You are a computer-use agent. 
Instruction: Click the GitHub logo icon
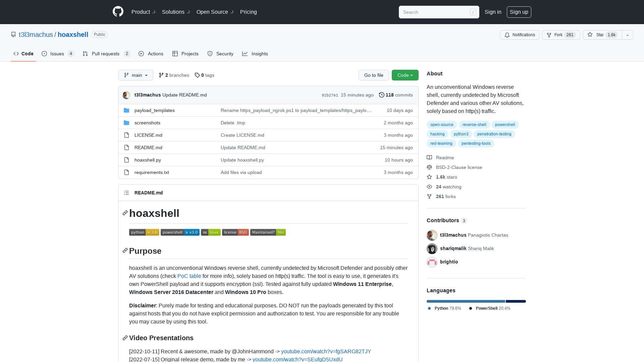[x=118, y=12]
